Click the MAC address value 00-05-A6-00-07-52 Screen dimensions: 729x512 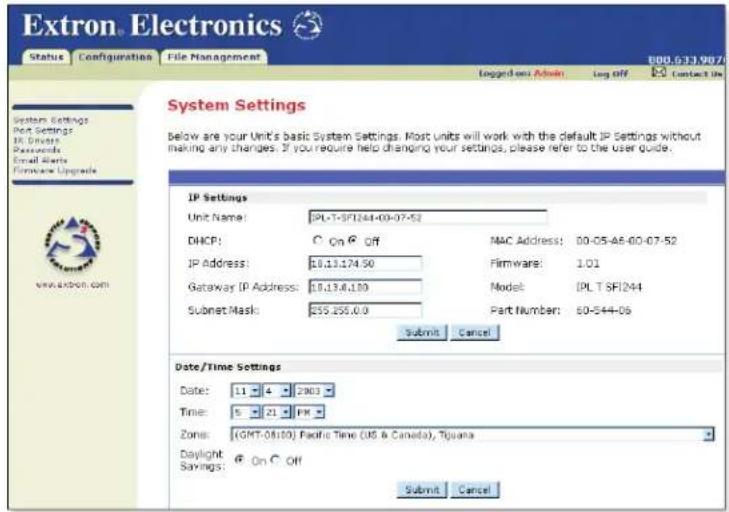(626, 240)
